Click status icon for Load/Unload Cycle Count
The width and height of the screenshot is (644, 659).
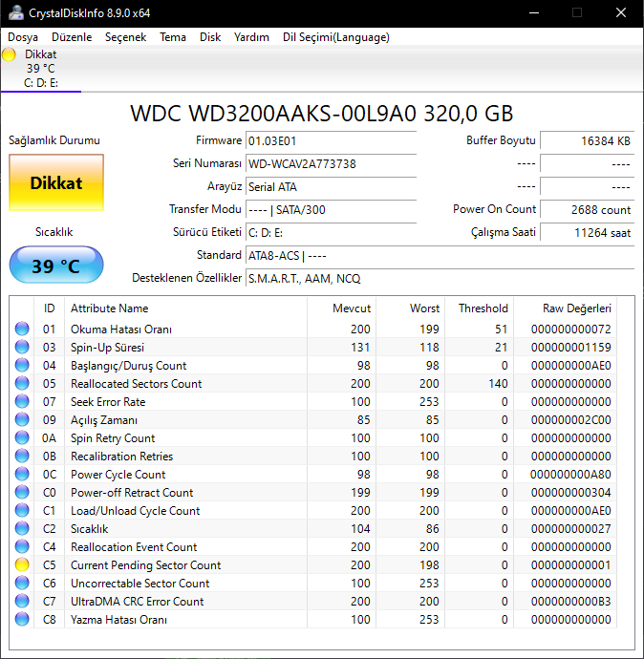22,510
